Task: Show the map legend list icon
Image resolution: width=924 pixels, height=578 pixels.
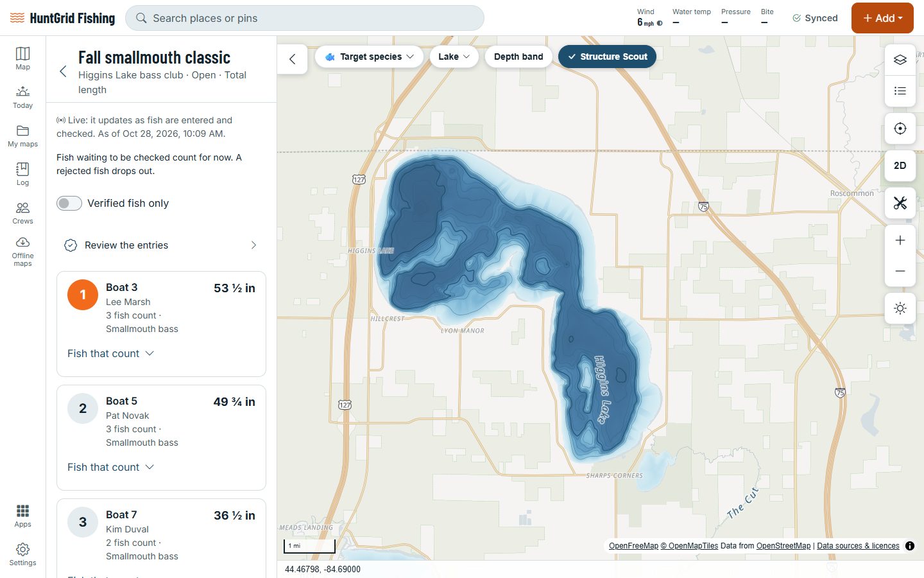Action: [900, 91]
